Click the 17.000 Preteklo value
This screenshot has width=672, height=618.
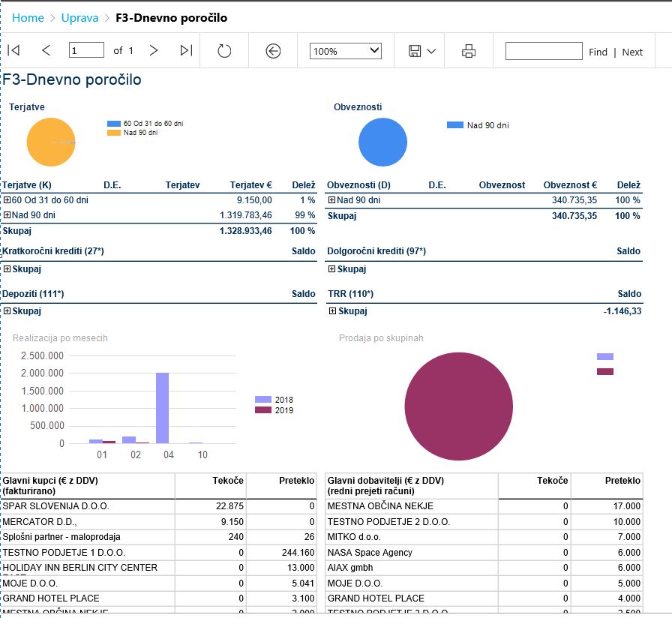click(626, 506)
